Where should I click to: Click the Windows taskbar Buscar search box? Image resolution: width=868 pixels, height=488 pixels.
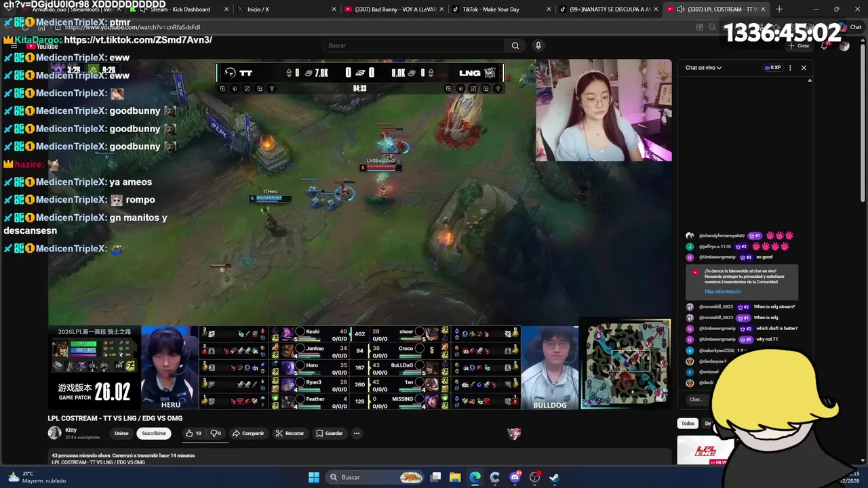coord(376,477)
